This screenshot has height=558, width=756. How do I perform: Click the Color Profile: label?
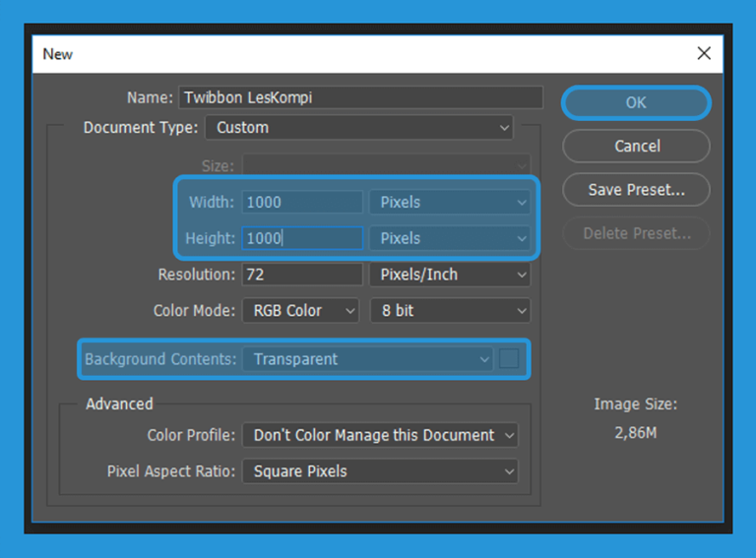tap(191, 436)
